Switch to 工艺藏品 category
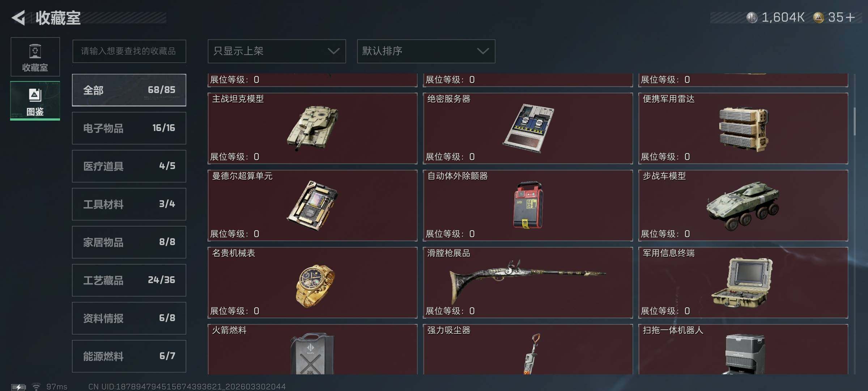The image size is (868, 391). (x=129, y=280)
